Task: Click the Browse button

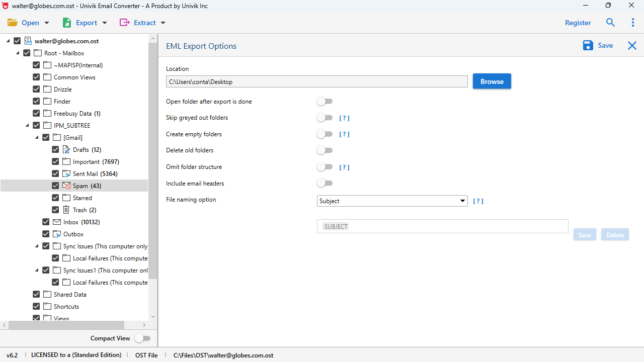Action: [492, 81]
